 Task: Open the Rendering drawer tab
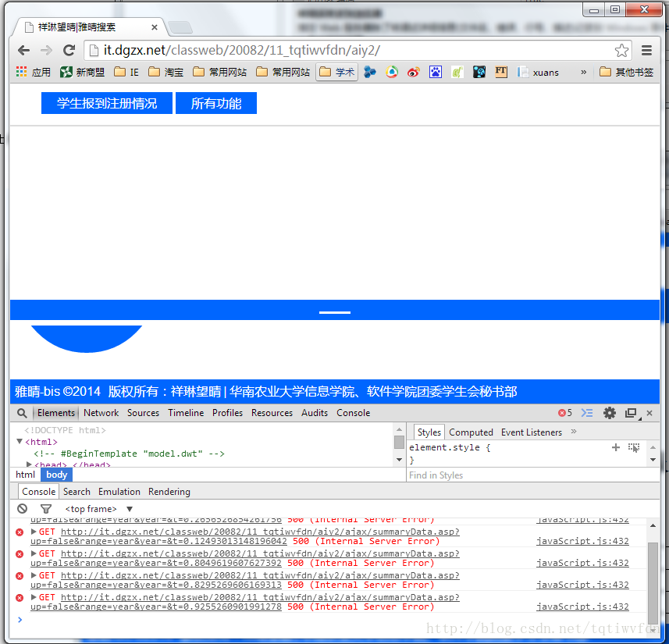click(169, 492)
